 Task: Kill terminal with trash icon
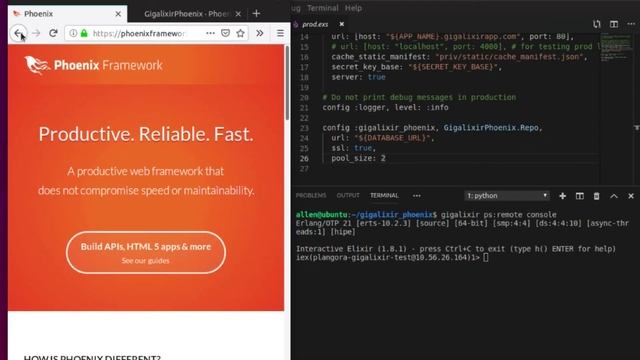click(596, 196)
